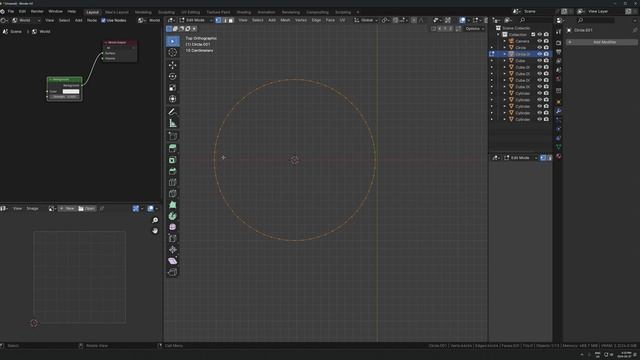Screen dimensions: 640x360
Task: Toggle the Collection visibility eye icon
Action: tap(539, 35)
